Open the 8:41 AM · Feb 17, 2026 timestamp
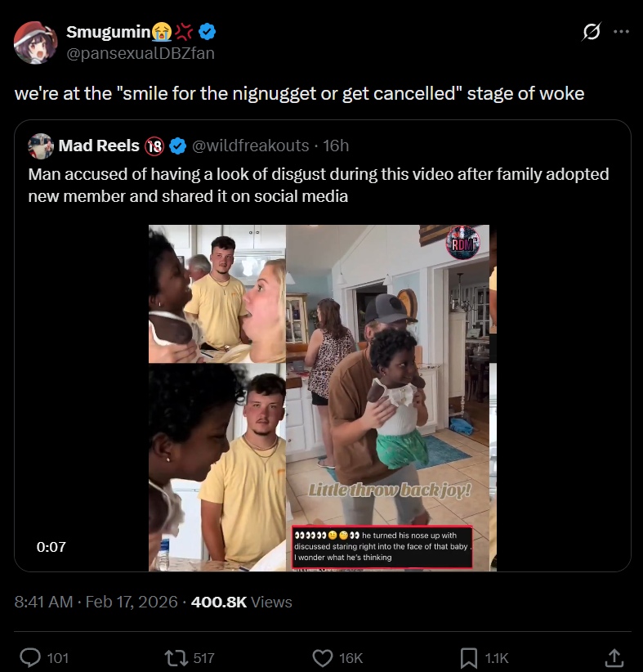 96,602
